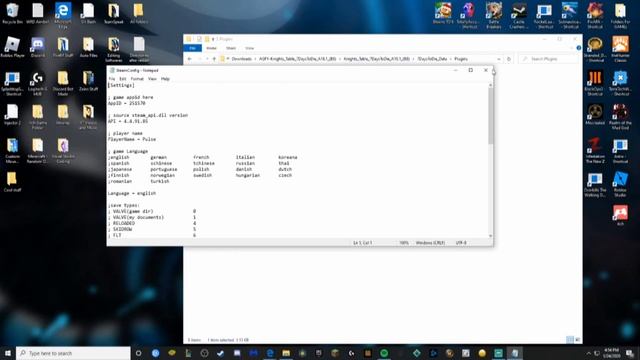Click the Explorer Back arrow
640x360 pixels.
click(189, 59)
